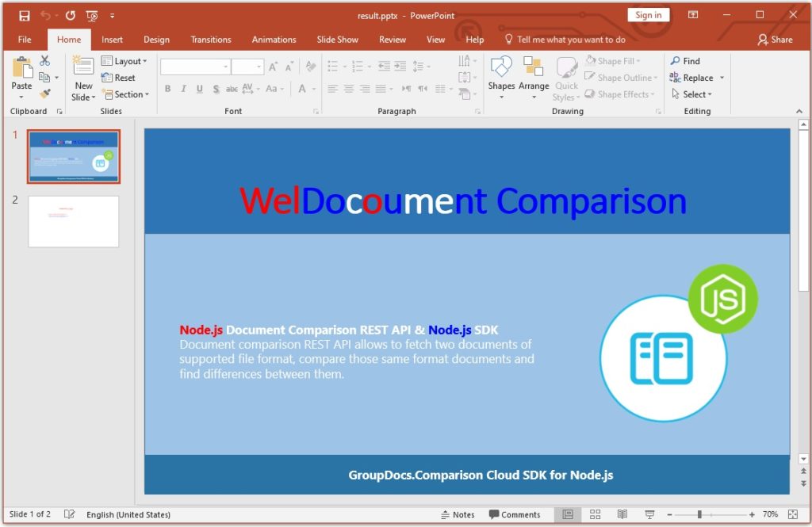The image size is (812, 527).
Task: Expand the Layout dropdown
Action: 124,61
